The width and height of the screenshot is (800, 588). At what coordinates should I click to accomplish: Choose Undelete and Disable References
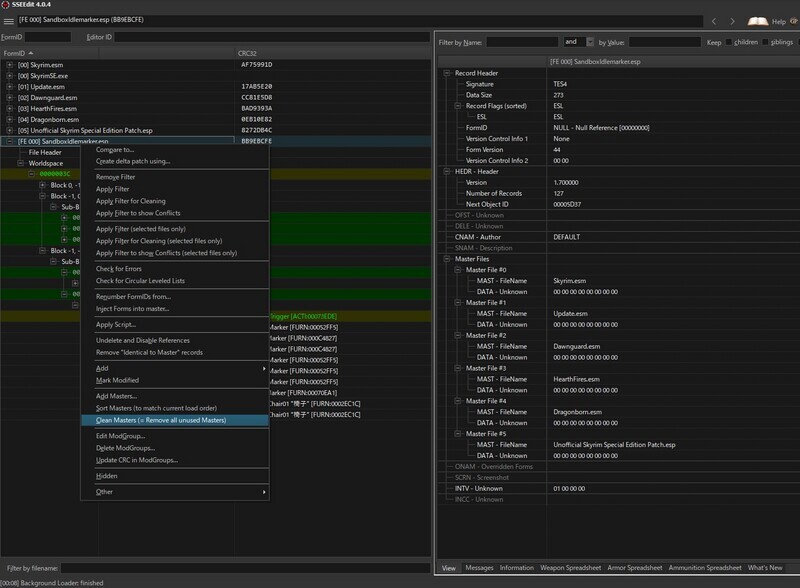point(174,340)
